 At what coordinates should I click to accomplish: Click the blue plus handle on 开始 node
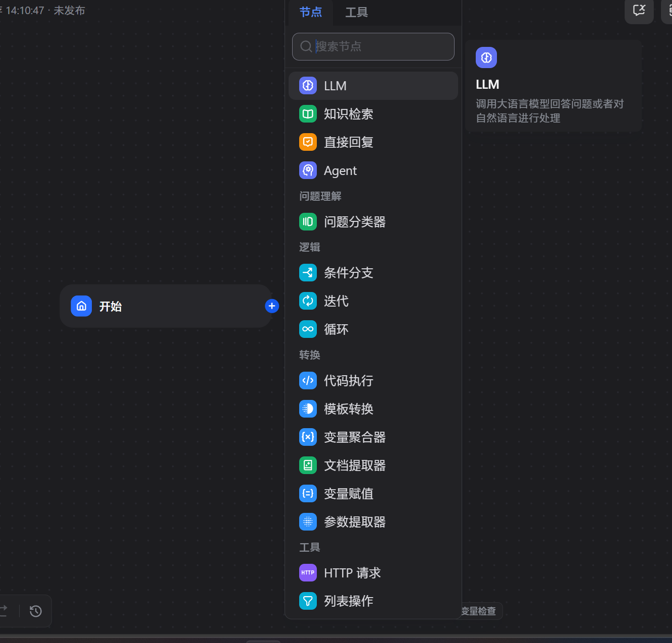click(x=272, y=306)
